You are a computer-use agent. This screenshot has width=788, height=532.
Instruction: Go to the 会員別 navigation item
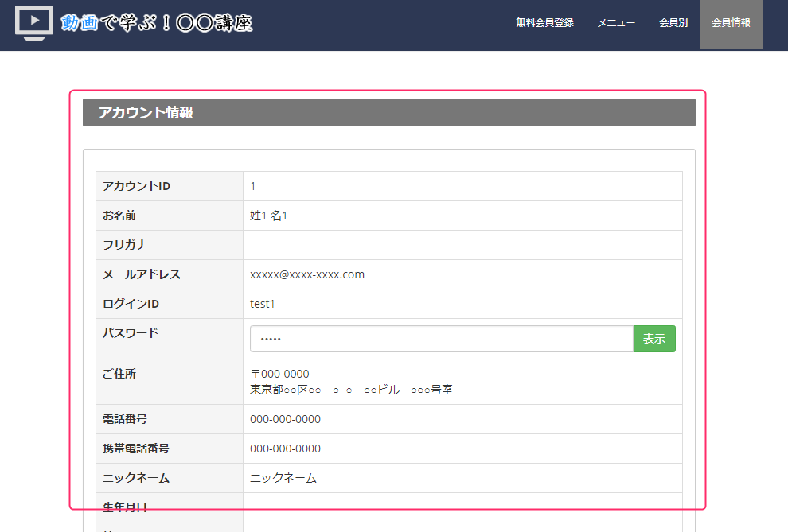tap(673, 23)
